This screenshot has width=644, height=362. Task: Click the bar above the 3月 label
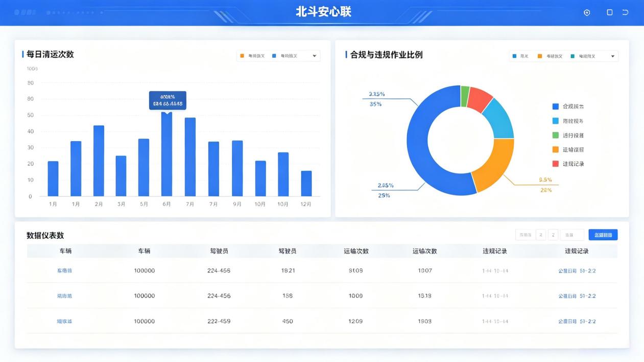pyautogui.click(x=121, y=176)
